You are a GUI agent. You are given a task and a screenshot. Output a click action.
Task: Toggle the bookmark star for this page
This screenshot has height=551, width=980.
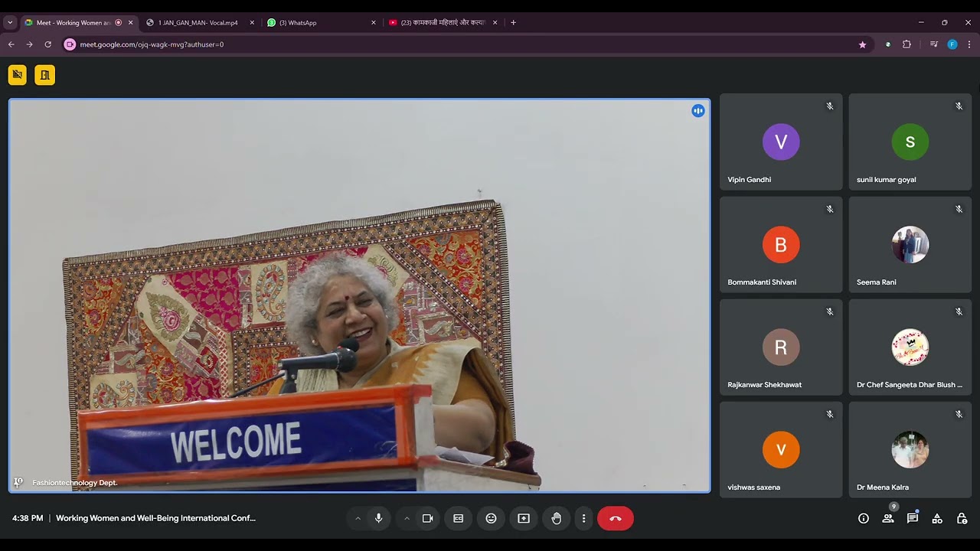[862, 44]
